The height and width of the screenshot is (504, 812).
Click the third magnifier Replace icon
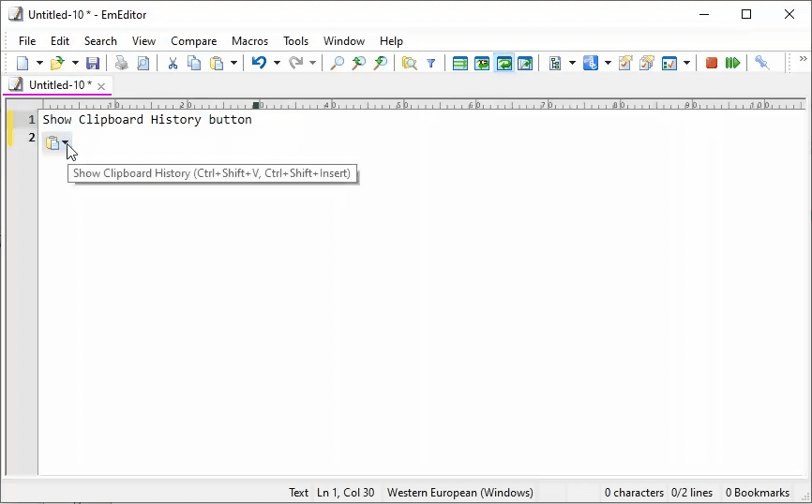coord(380,63)
